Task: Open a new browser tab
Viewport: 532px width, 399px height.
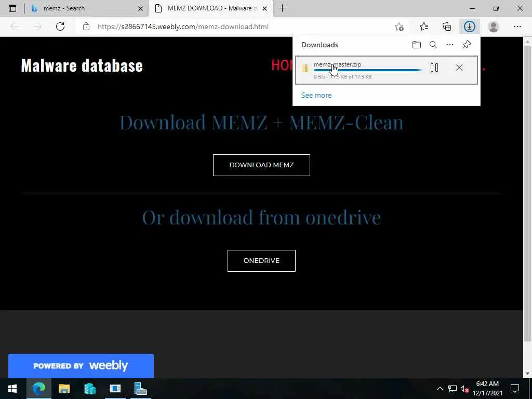Action: click(x=282, y=8)
